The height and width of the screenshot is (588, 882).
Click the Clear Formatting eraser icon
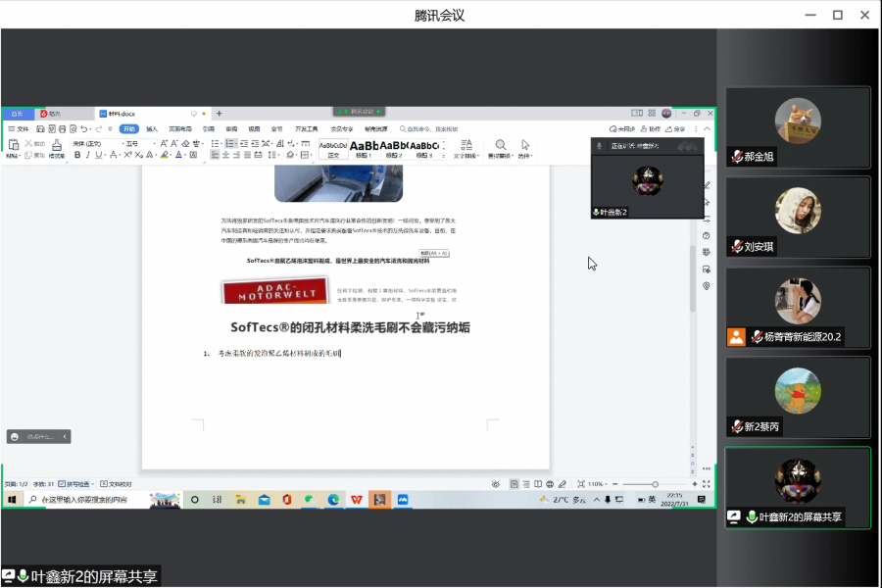pyautogui.click(x=185, y=143)
